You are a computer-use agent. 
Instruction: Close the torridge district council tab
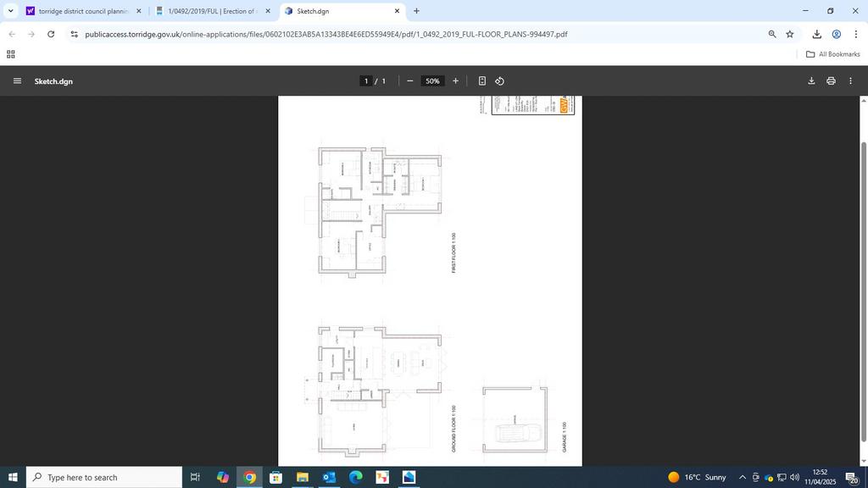tap(138, 11)
